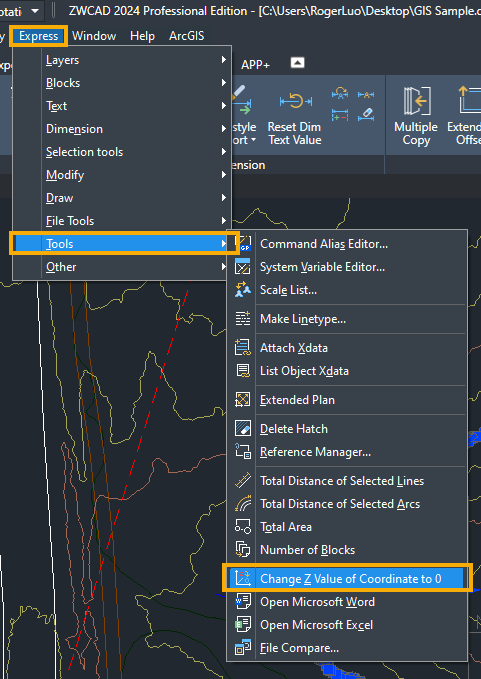
Task: Click the Change Z Value icon
Action: [x=242, y=579]
